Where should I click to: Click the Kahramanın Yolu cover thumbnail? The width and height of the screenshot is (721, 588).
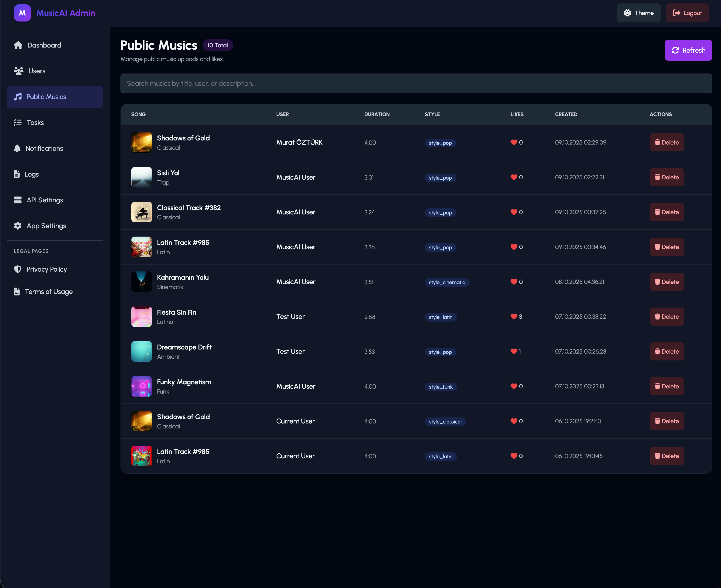click(141, 282)
